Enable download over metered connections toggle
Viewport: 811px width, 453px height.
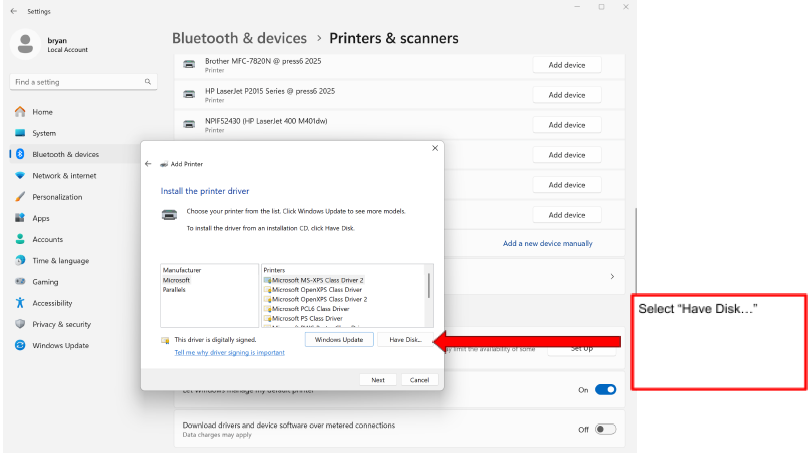click(605, 429)
